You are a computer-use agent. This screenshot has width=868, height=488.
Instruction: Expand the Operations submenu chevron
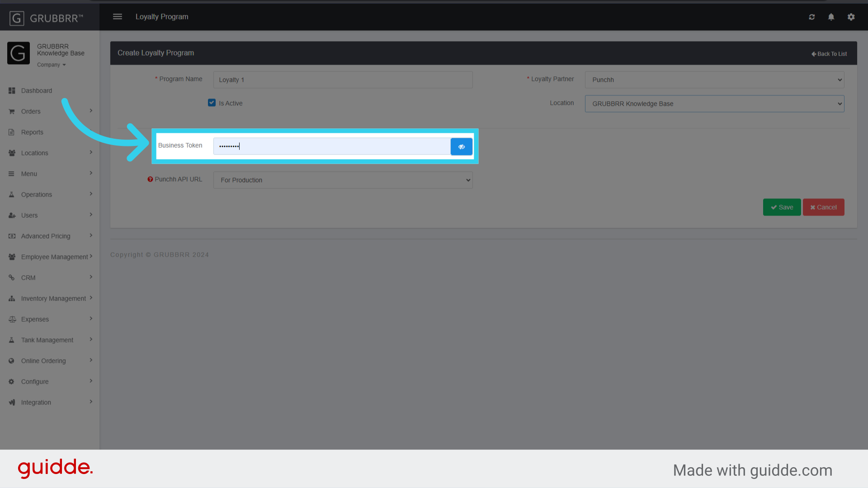click(x=91, y=194)
